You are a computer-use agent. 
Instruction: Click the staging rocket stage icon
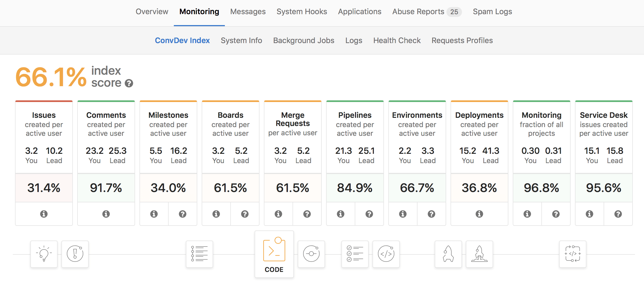[448, 254]
